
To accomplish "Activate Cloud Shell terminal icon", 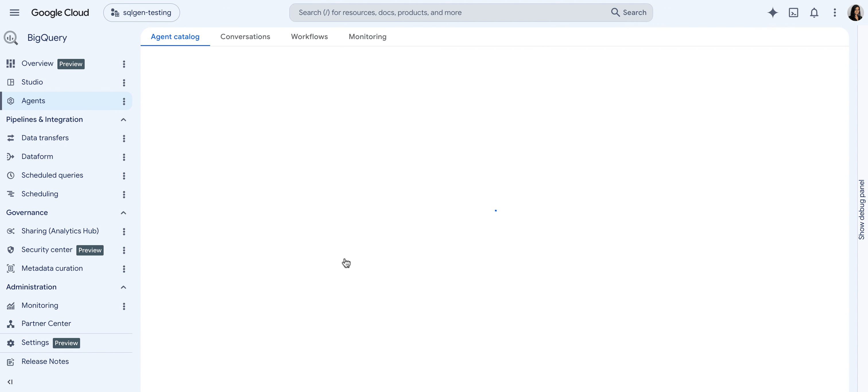I will point(793,12).
